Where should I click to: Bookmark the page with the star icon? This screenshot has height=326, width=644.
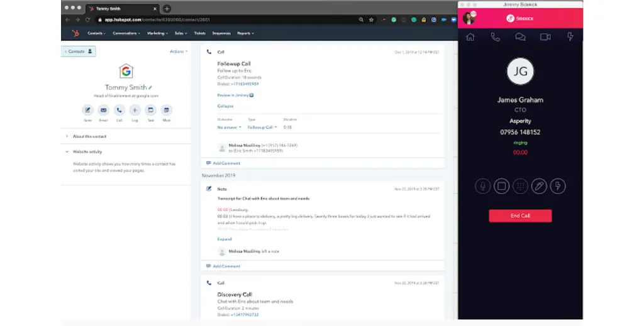point(371,19)
